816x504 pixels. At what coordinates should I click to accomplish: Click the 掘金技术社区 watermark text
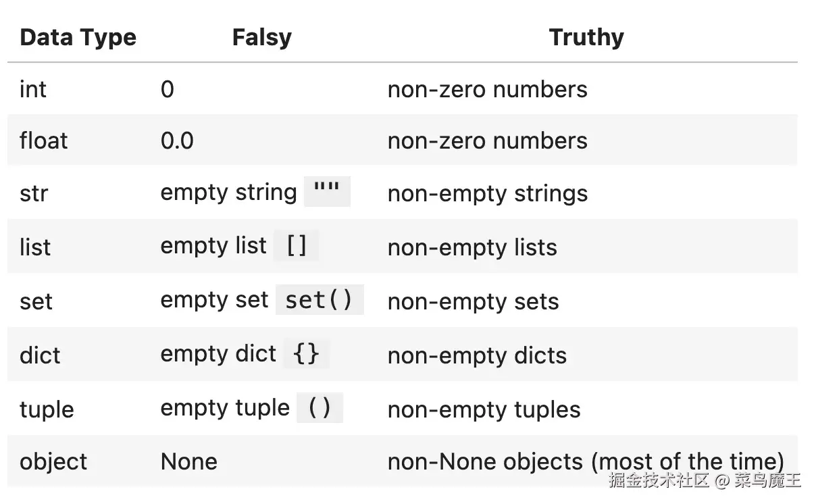(x=659, y=480)
